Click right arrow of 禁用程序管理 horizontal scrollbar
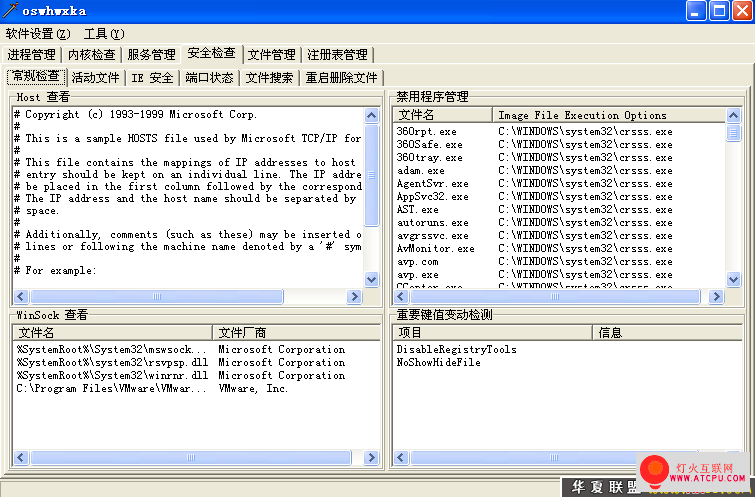The width and height of the screenshot is (755, 497). click(716, 297)
